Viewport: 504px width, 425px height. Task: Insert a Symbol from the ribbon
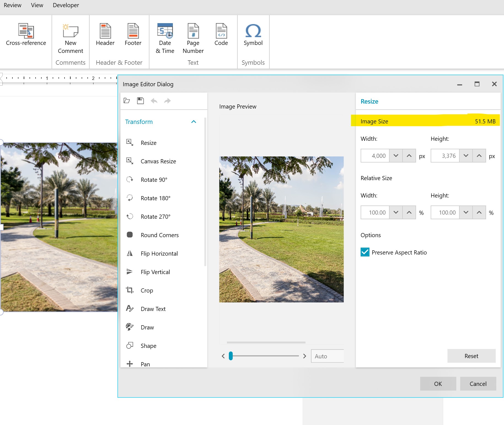[x=253, y=35]
